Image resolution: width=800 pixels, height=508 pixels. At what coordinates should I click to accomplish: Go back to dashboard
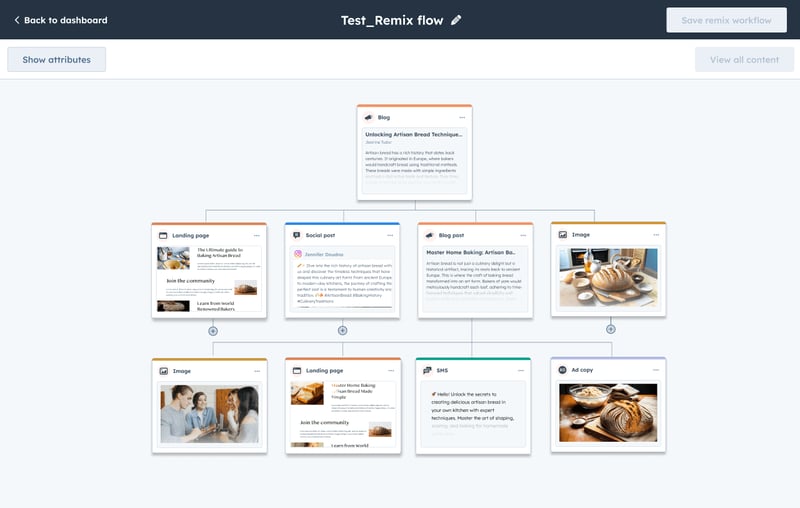61,20
